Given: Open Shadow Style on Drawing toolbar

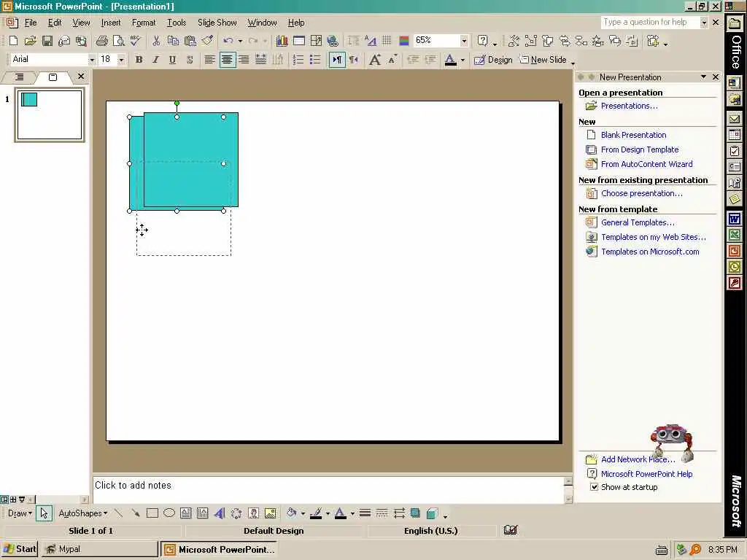Looking at the screenshot, I should click(x=415, y=513).
